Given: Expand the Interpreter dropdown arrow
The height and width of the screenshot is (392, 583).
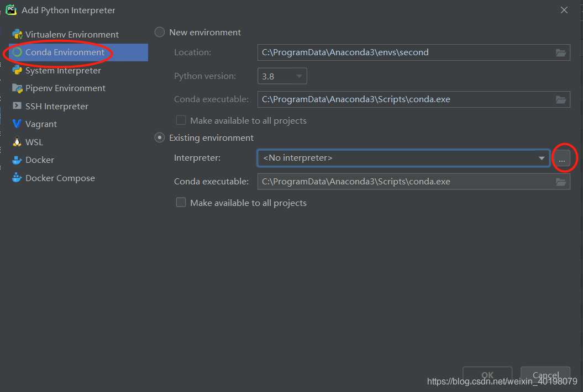Looking at the screenshot, I should [542, 158].
